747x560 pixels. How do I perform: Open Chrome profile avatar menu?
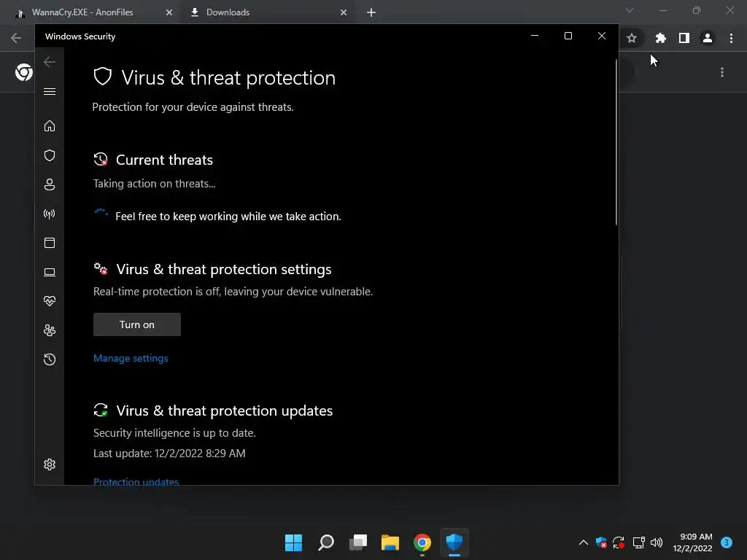click(x=708, y=38)
